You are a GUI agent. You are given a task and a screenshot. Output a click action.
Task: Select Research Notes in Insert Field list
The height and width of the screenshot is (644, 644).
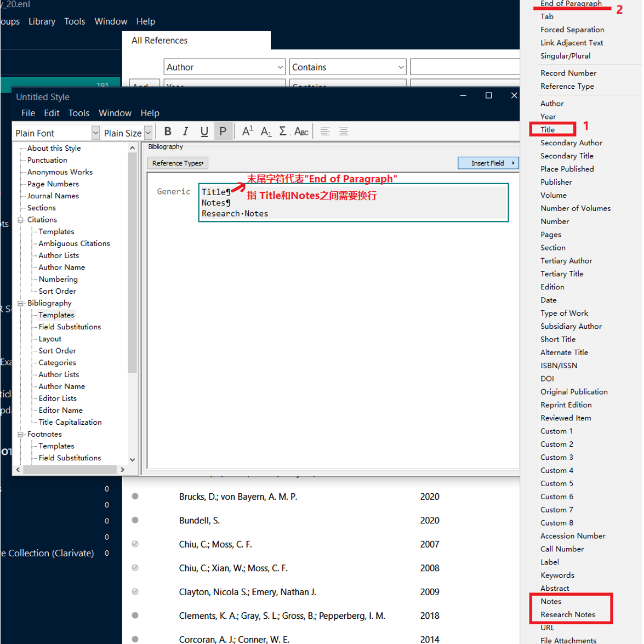click(x=568, y=614)
